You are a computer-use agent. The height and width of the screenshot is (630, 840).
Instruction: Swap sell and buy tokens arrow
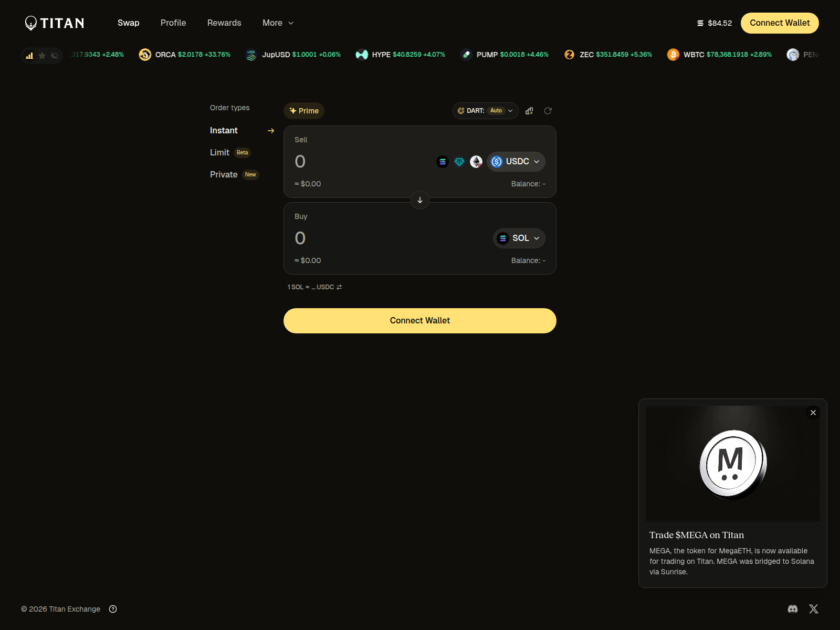[420, 200]
